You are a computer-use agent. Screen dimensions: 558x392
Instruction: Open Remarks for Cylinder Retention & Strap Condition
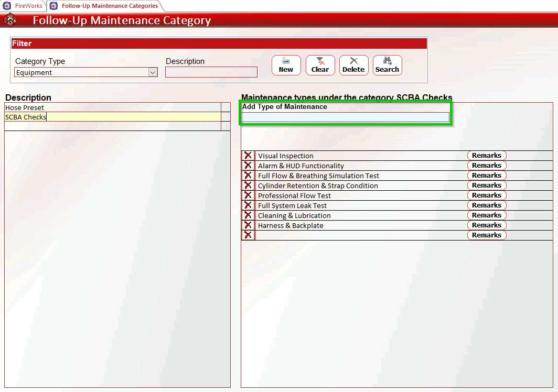coord(486,185)
